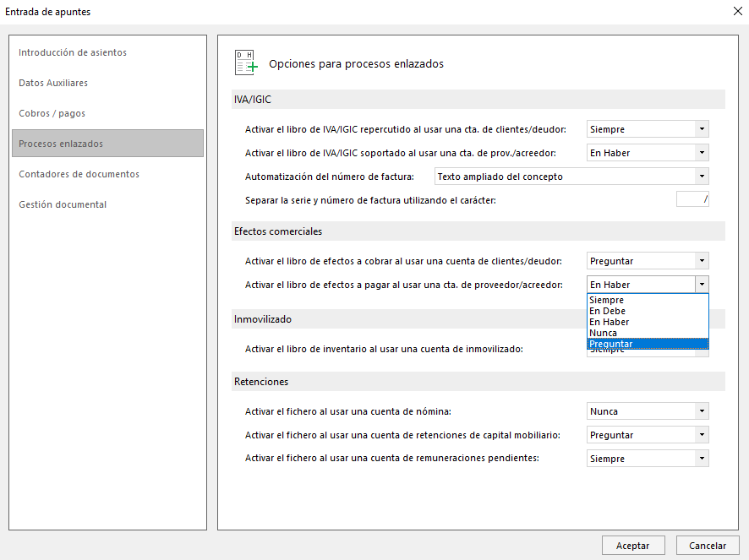Close the Entrada de apuntes dialog

pyautogui.click(x=737, y=12)
